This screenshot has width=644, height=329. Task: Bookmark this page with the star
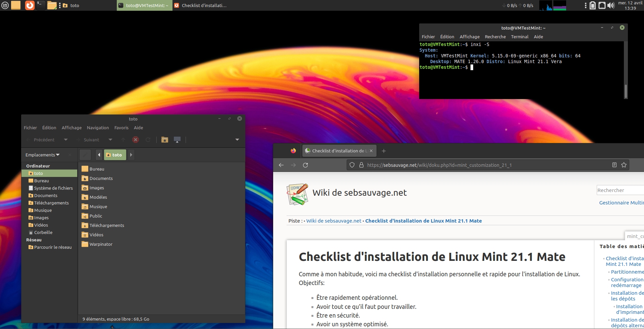click(x=624, y=165)
